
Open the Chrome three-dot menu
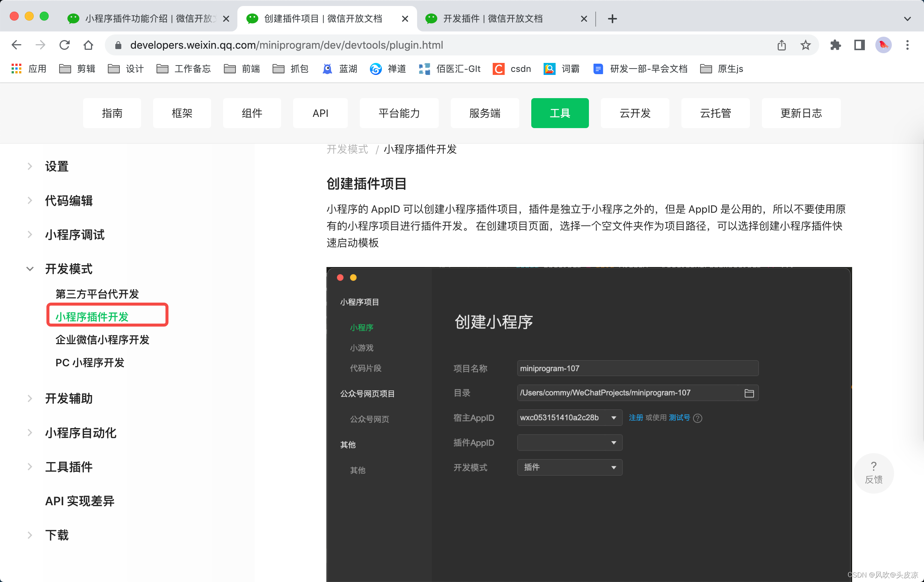[x=907, y=45]
